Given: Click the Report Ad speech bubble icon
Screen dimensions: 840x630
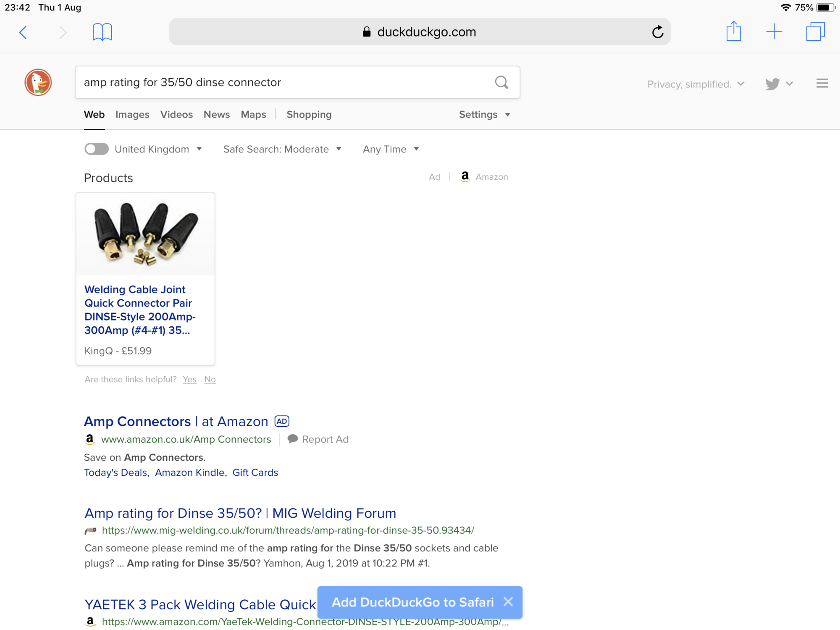Looking at the screenshot, I should point(293,439).
